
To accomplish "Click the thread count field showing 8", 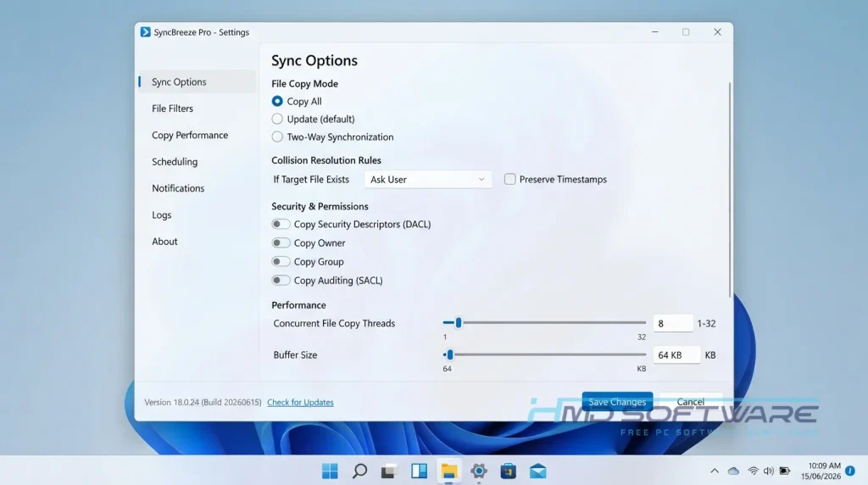I will (672, 323).
